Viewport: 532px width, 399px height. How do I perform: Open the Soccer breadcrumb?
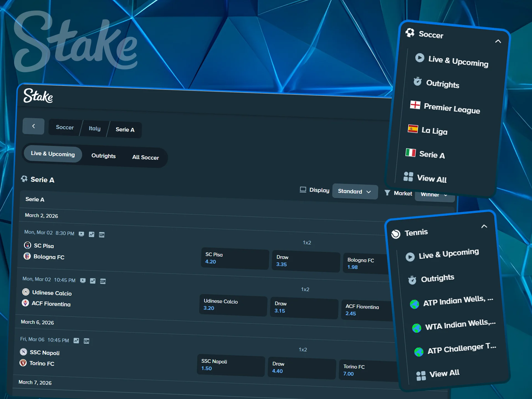[65, 127]
